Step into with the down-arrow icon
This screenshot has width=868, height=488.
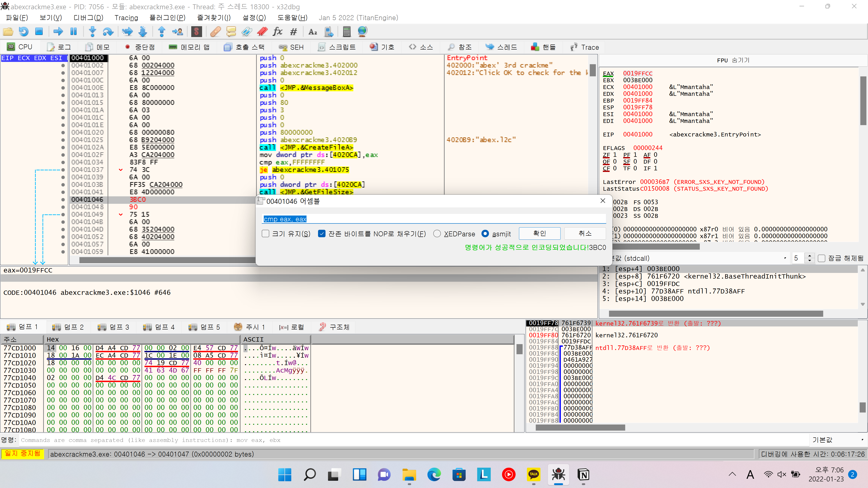click(92, 32)
